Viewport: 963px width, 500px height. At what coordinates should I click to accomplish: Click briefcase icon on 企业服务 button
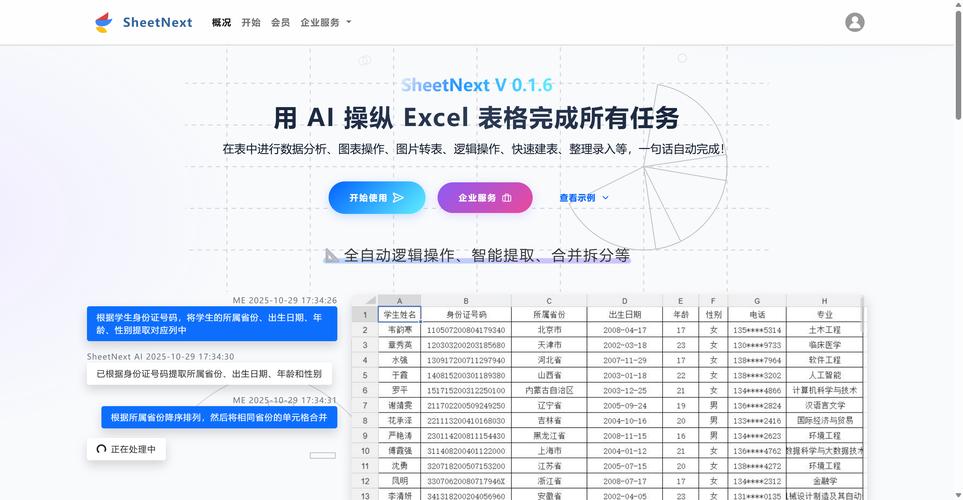point(507,198)
